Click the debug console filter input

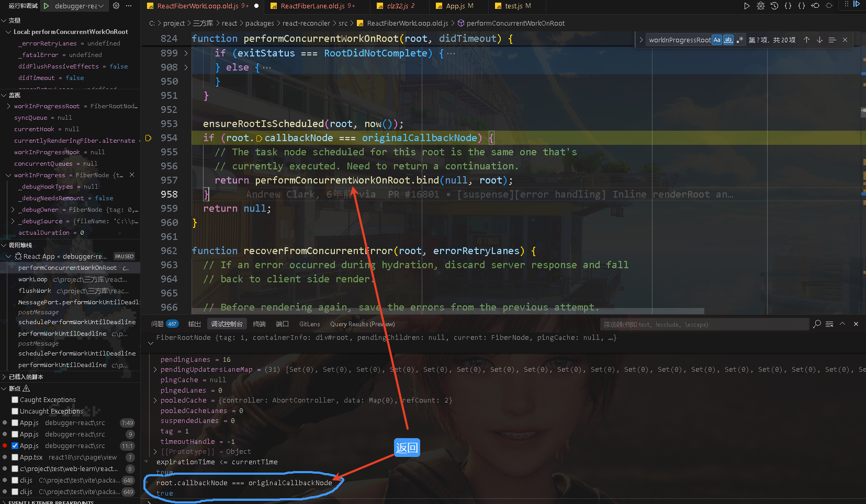[x=704, y=325]
